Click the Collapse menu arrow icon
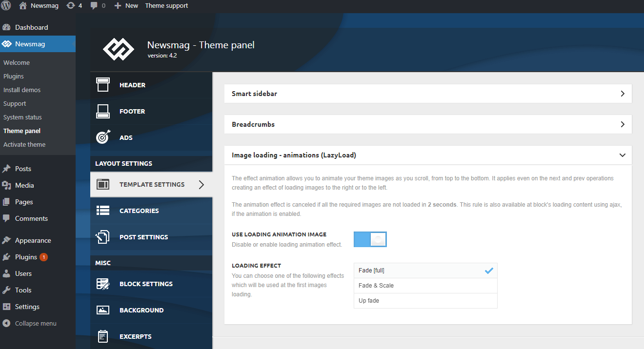 [x=6, y=323]
